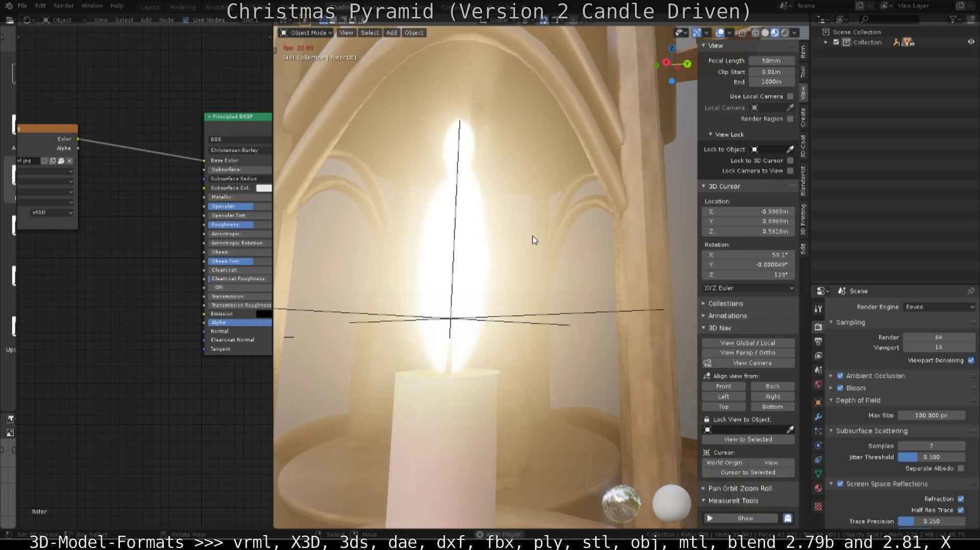Expand the Pan Orbit Zoom Roll panel

click(740, 489)
